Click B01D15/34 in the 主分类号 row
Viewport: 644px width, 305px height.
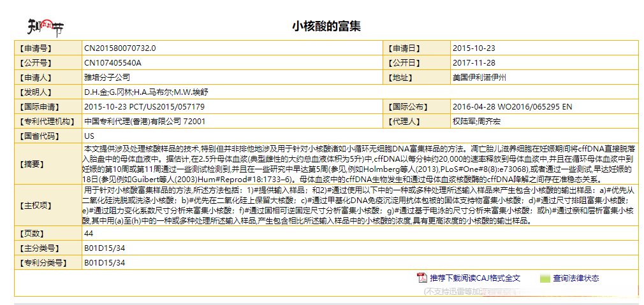tap(105, 248)
